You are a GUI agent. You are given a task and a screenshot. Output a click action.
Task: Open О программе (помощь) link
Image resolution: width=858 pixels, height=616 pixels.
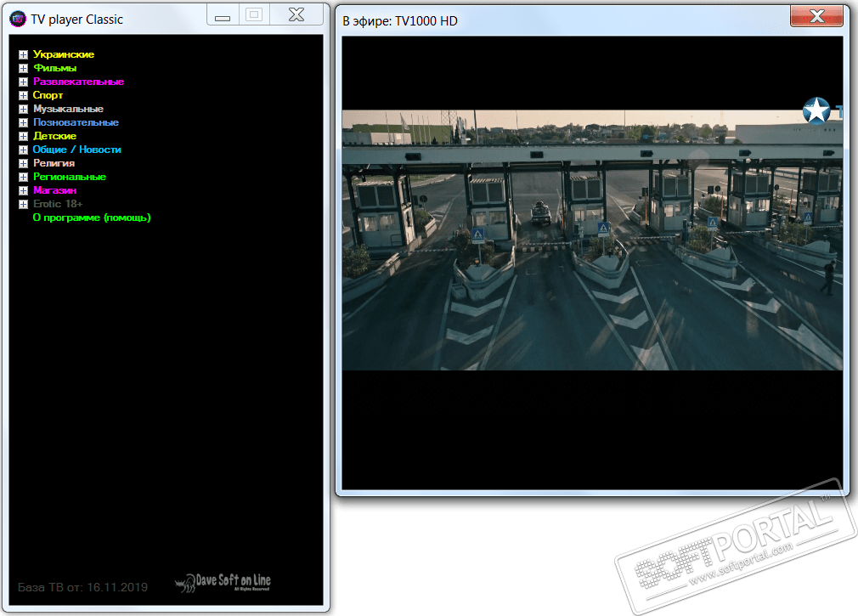[92, 218]
